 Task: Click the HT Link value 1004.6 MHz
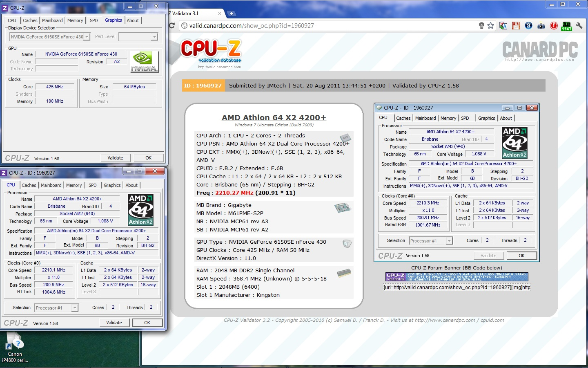point(53,292)
